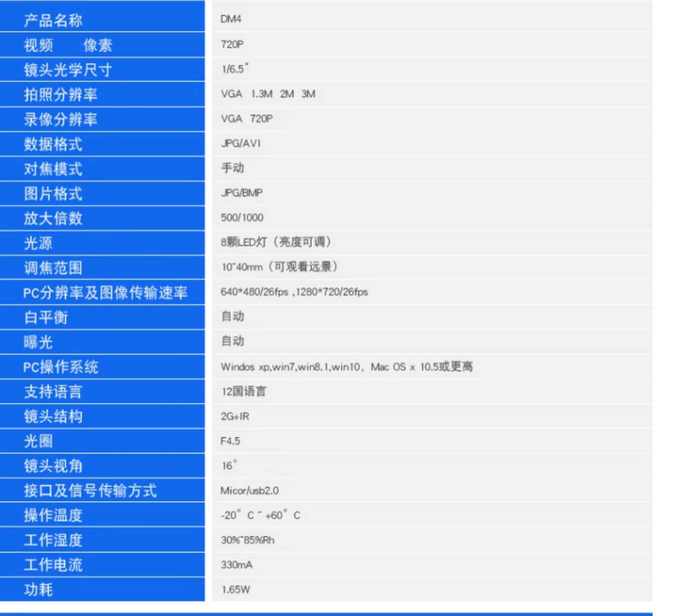Image resolution: width=687 pixels, height=616 pixels.
Task: Select the 16° view angle value
Action: 229,465
